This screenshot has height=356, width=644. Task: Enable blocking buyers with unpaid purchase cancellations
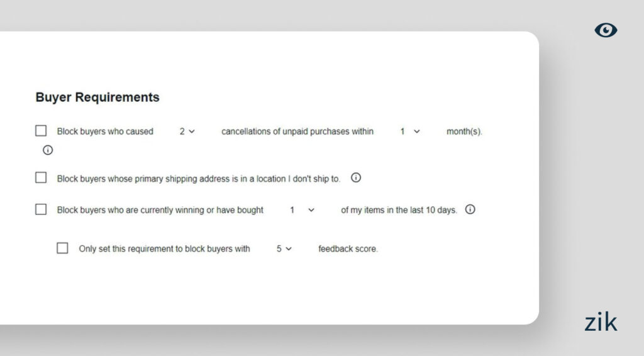[x=41, y=131]
